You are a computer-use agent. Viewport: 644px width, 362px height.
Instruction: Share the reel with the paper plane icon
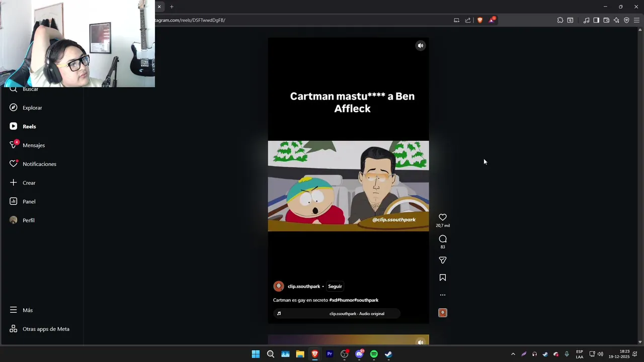(x=443, y=260)
